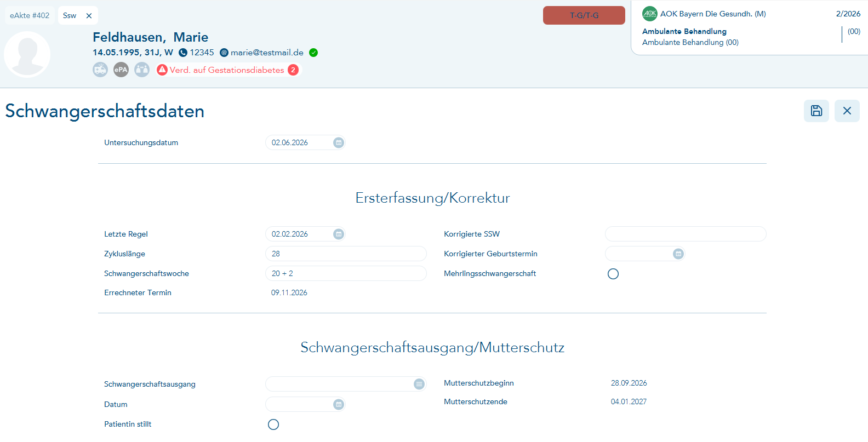This screenshot has height=442, width=868.
Task: Switch to the eAkte #402 tab
Action: pos(30,15)
